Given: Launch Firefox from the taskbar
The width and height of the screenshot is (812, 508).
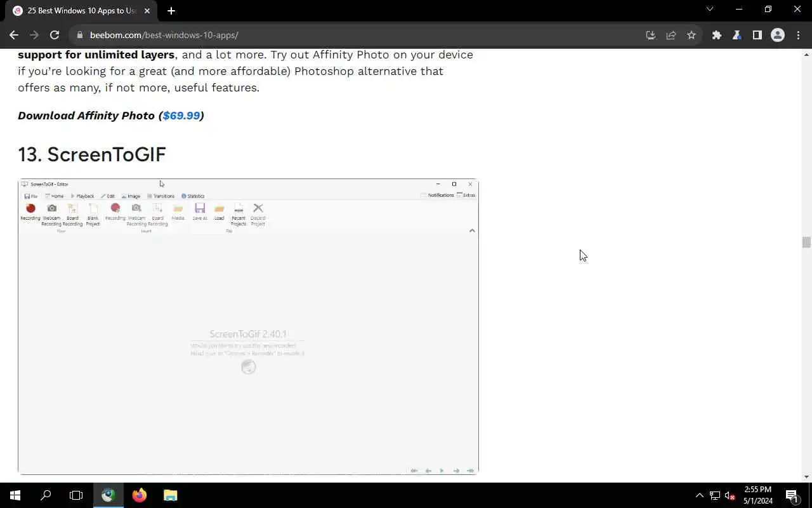Looking at the screenshot, I should coord(140,495).
